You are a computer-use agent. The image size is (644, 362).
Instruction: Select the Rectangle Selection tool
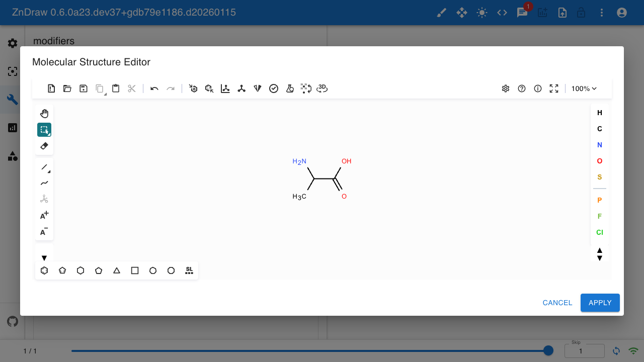click(44, 130)
